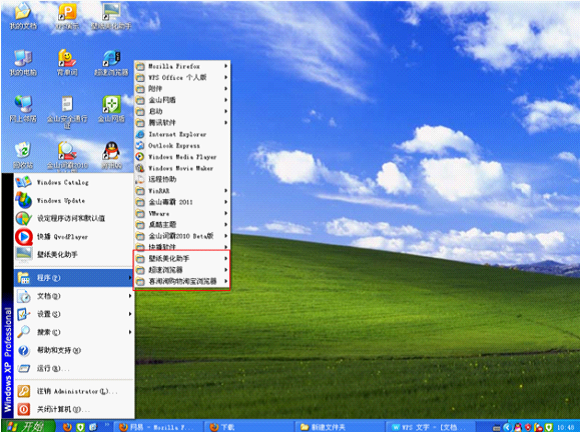This screenshot has width=580, height=433.
Task: Launch 壁纸美化助手 from the Start menu's left column
Action: click(x=74, y=254)
